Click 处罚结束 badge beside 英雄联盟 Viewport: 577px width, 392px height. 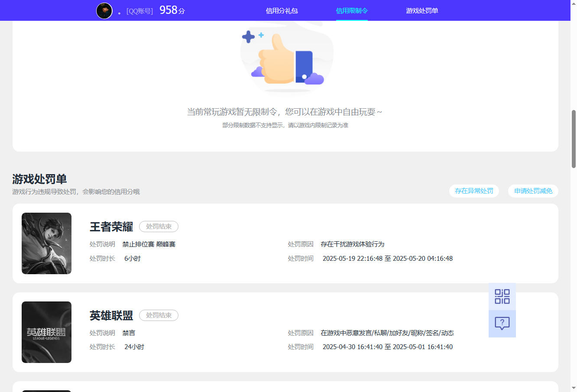click(x=159, y=315)
